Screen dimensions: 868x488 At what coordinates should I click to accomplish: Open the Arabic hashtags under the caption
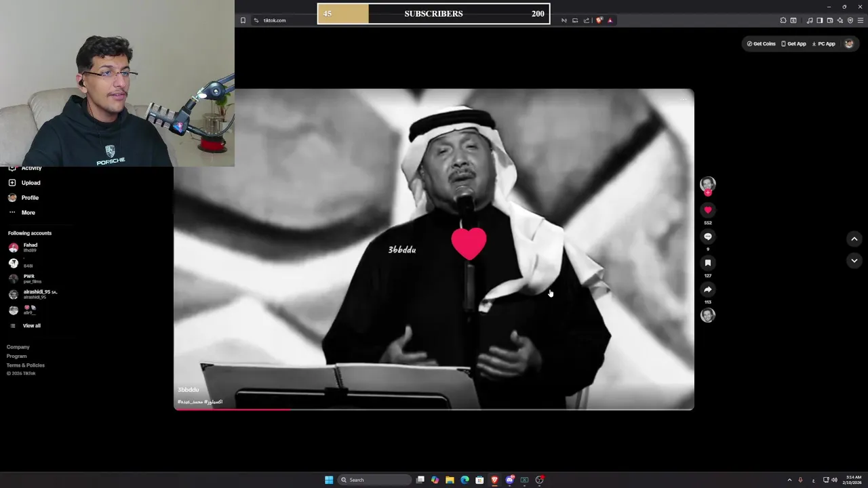200,402
